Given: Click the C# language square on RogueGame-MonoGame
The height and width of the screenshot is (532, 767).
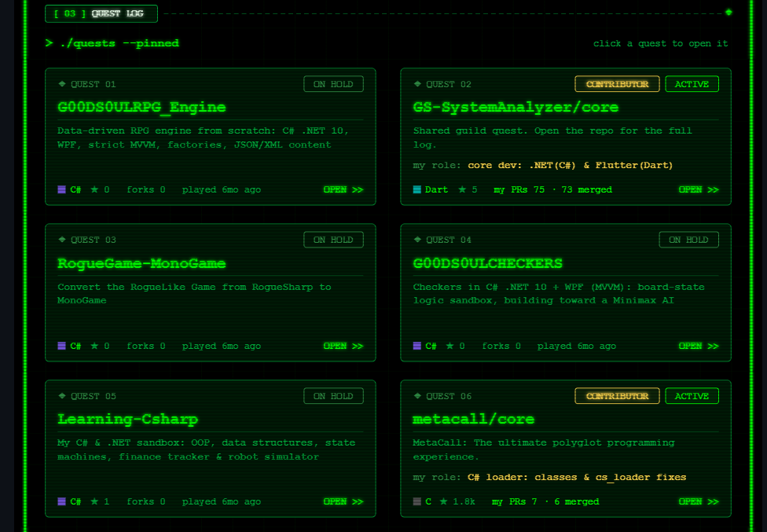Looking at the screenshot, I should [x=61, y=346].
